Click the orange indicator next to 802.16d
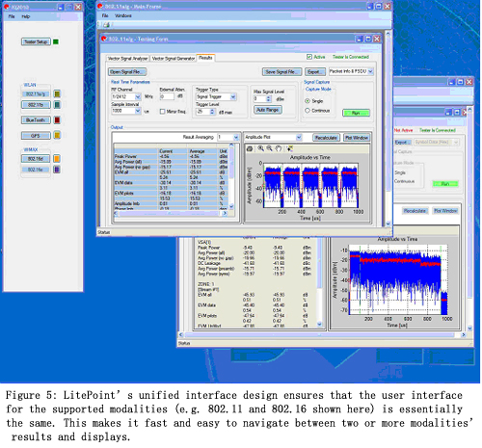482x448 pixels. tap(57, 159)
